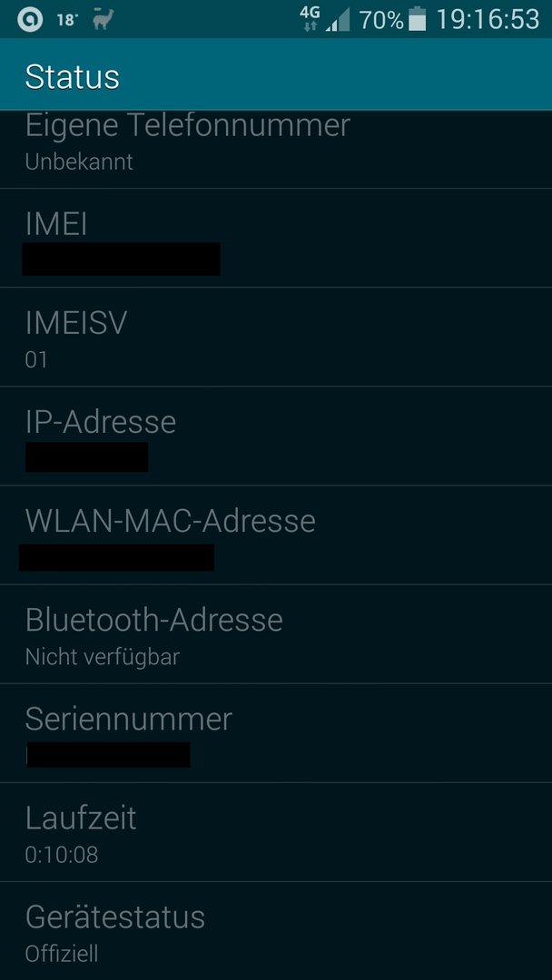Tap the 19:16:53 clock
The height and width of the screenshot is (980, 552).
coord(487,20)
